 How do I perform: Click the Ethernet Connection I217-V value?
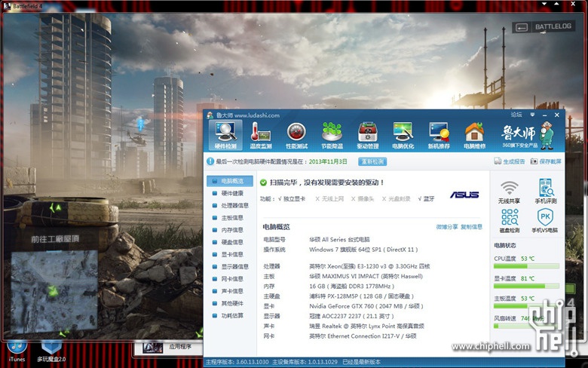pyautogui.click(x=363, y=336)
